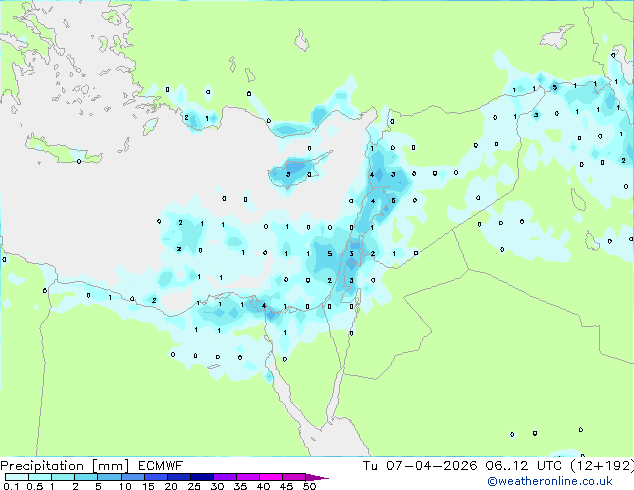634x490 pixels.
Task: Pick the 30–35 mm purple legend swatch
Action: (225, 477)
